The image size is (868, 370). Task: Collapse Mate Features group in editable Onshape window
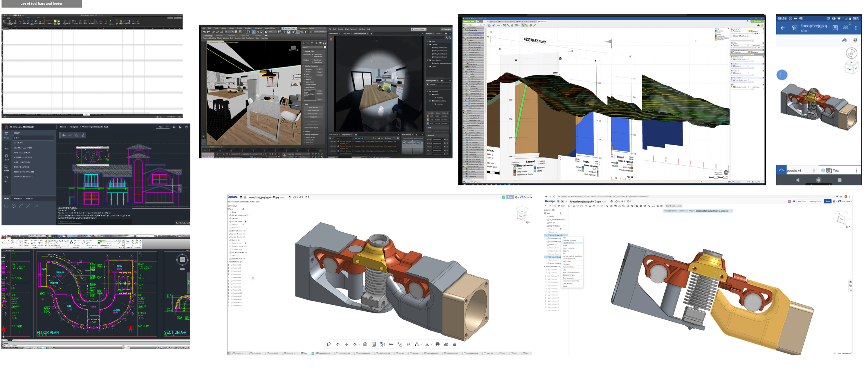tap(545, 267)
